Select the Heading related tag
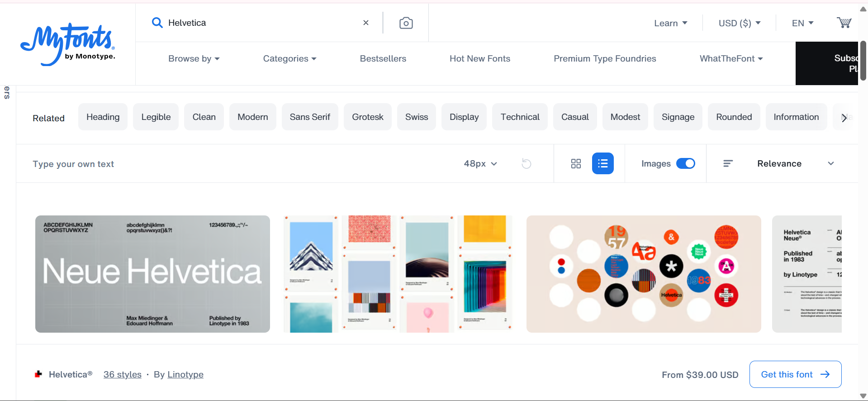This screenshot has height=401, width=868. coord(103,117)
